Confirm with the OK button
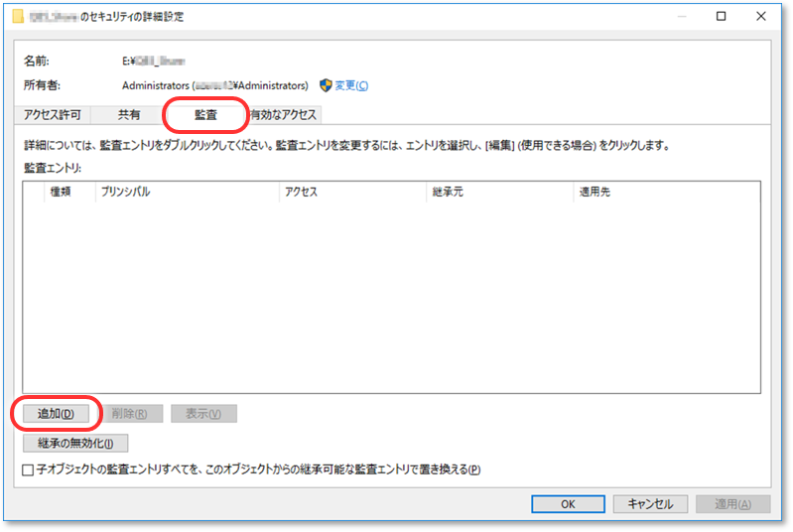Image resolution: width=793 pixels, height=532 pixels. (x=568, y=503)
